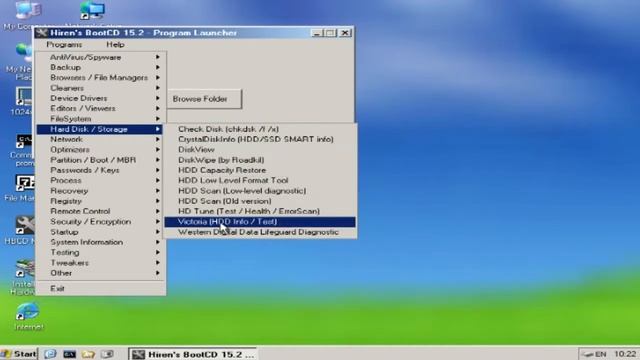This screenshot has width=640, height=360.
Task: Select Hard Disk / Storage category
Action: (x=100, y=129)
